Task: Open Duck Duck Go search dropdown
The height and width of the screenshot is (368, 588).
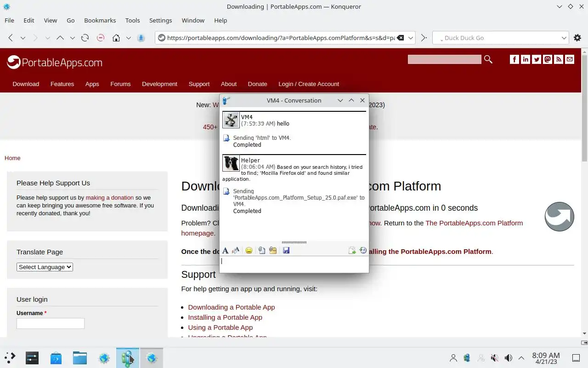Action: pos(564,38)
